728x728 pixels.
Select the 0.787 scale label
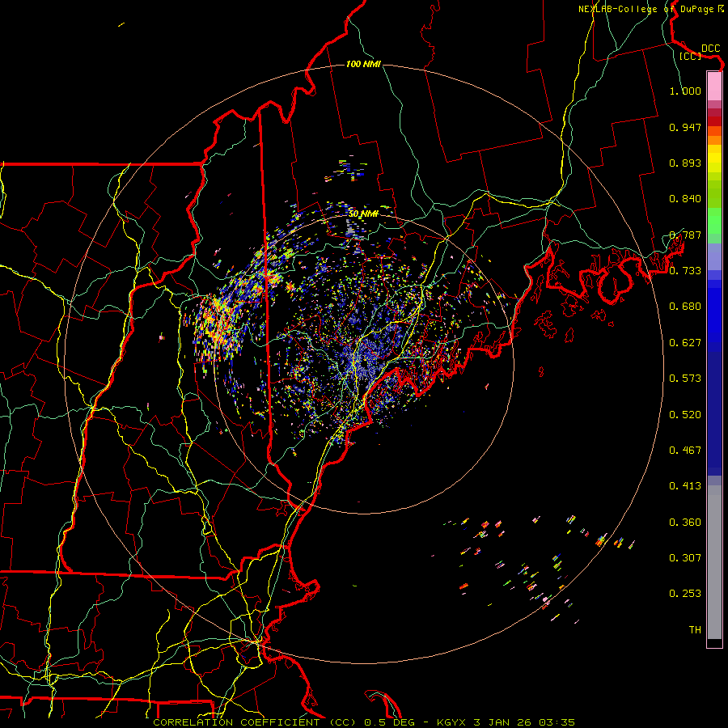pos(685,235)
